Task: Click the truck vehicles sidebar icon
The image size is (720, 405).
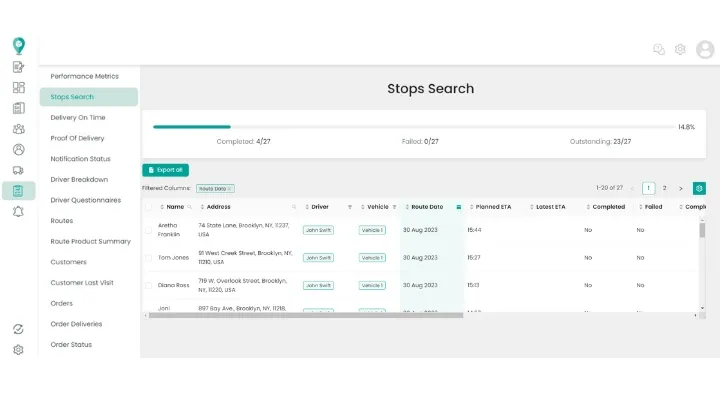Action: (x=18, y=170)
